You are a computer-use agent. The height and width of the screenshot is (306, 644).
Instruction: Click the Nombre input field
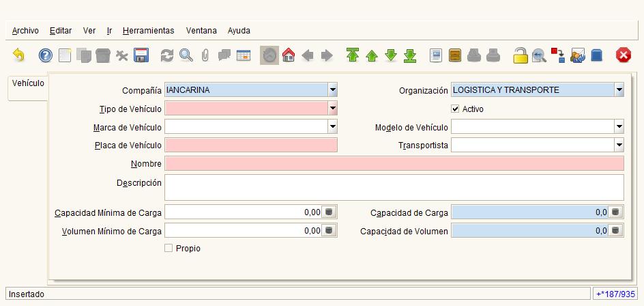[x=394, y=163]
